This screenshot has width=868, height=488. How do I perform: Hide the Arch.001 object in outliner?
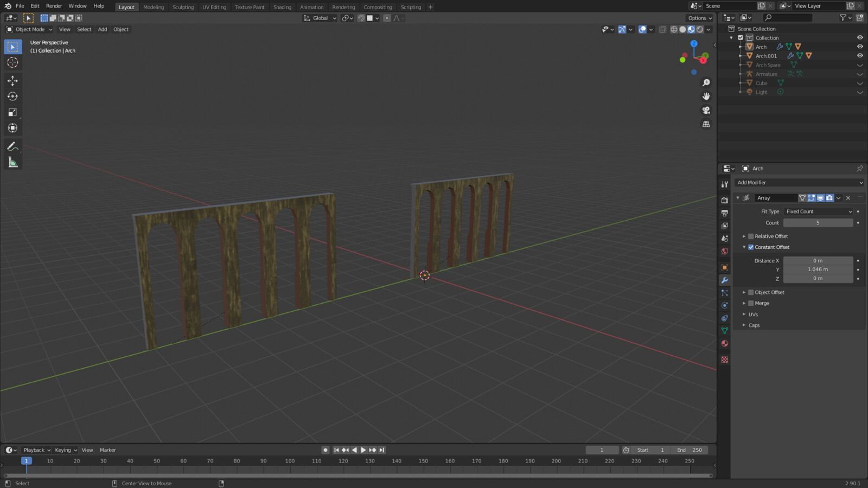(860, 56)
